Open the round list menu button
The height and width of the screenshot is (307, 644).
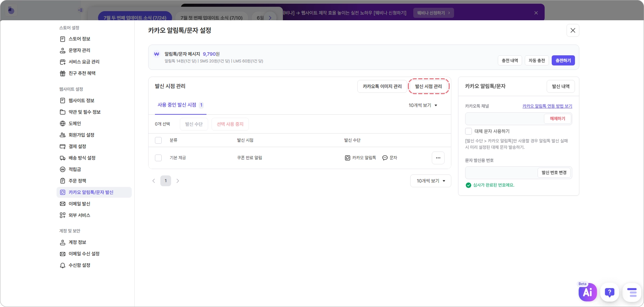632,292
